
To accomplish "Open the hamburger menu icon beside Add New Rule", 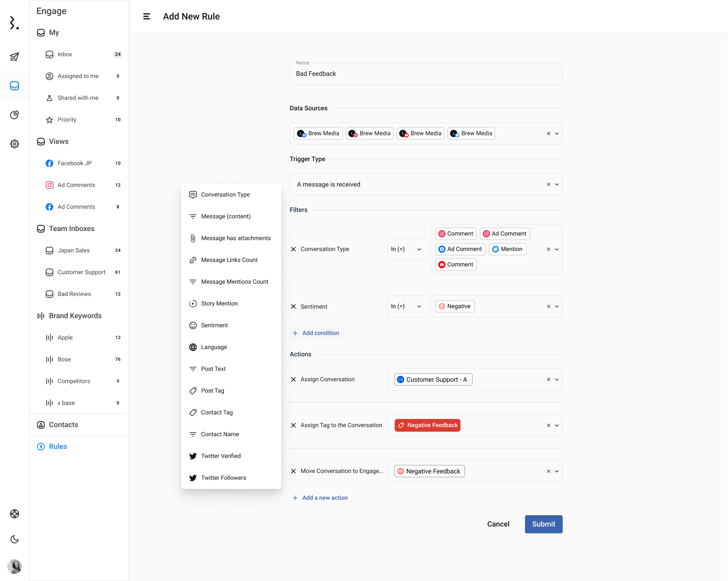I will click(x=147, y=16).
